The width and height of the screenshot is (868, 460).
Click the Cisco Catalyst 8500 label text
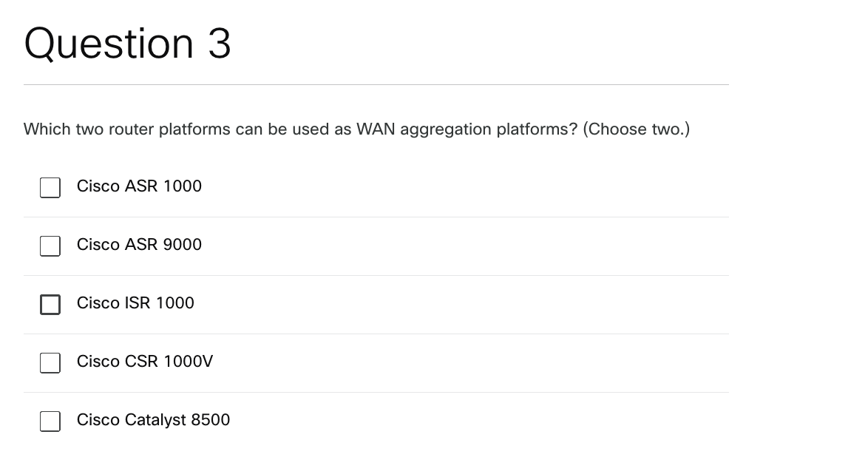pyautogui.click(x=153, y=420)
